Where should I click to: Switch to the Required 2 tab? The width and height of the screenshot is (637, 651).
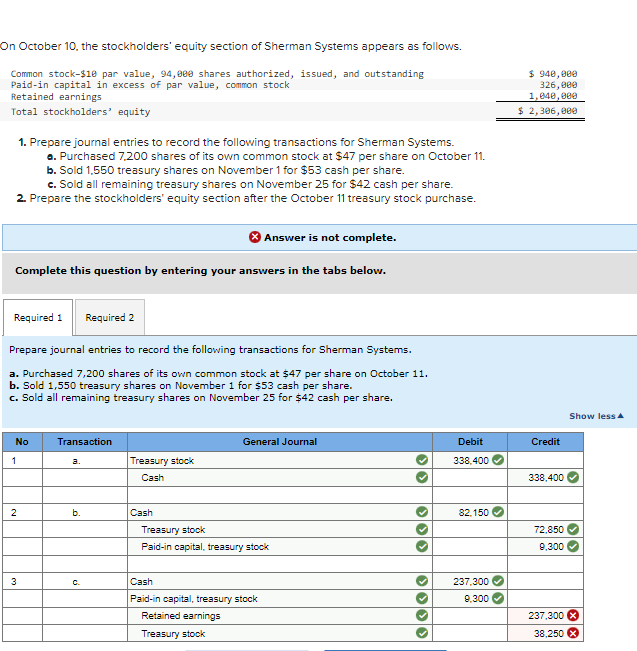[110, 317]
